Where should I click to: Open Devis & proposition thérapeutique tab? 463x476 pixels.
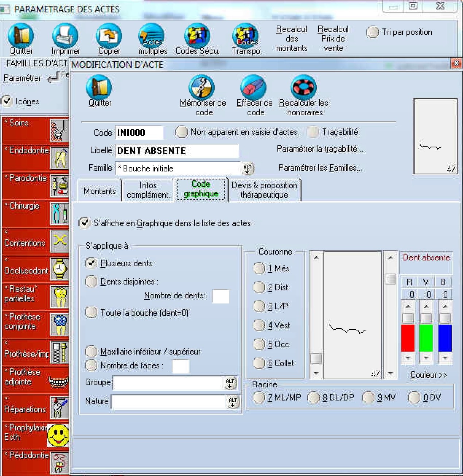pyautogui.click(x=265, y=190)
